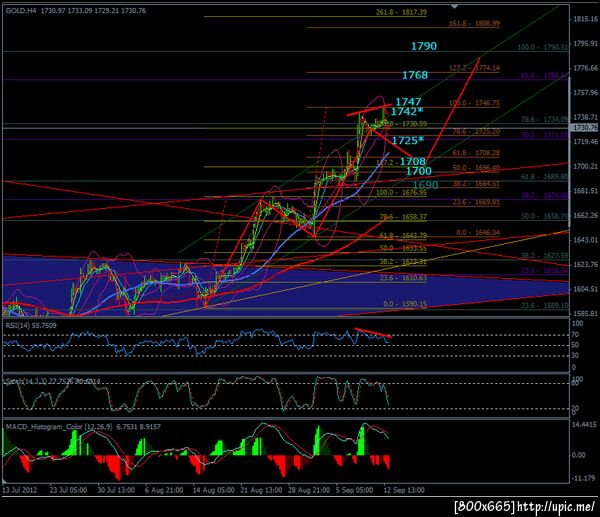This screenshot has width=600, height=517.
Task: Select Fibonacci label 161.8 - 1808.99
Action: point(474,23)
